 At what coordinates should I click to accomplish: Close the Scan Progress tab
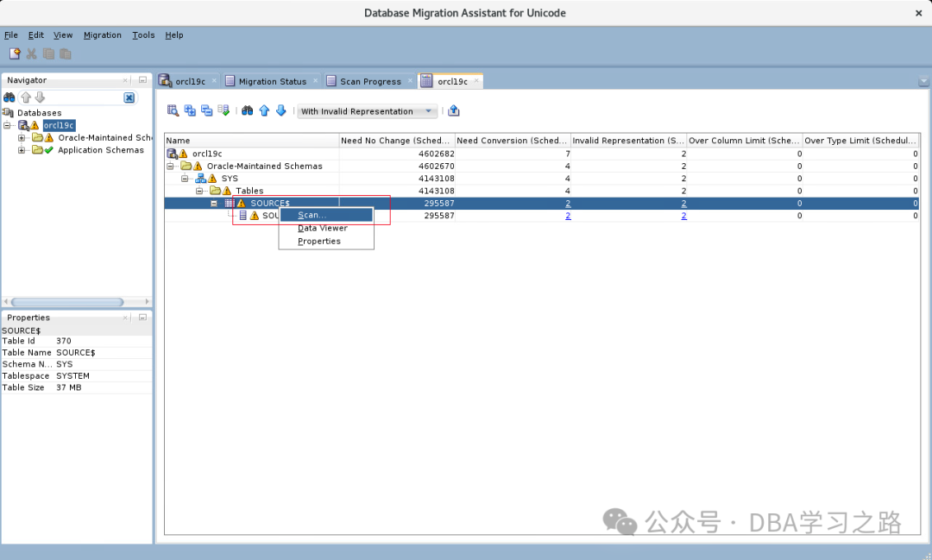pyautogui.click(x=410, y=80)
